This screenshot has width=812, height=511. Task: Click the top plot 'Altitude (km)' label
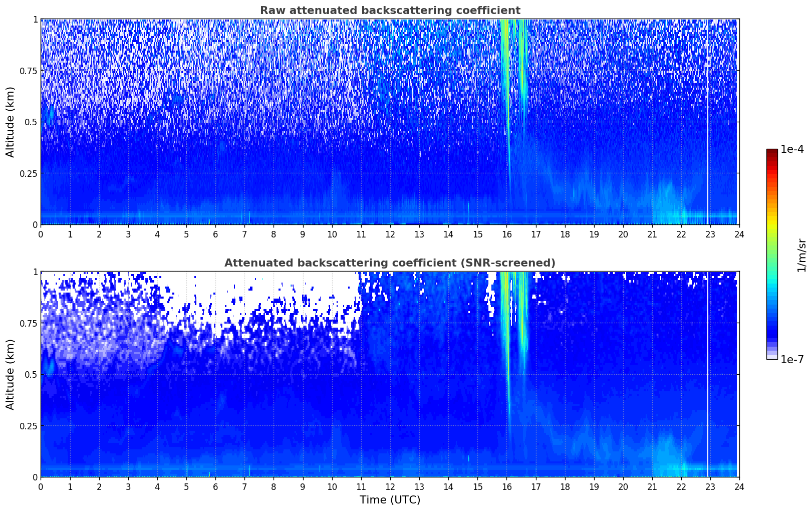11,122
